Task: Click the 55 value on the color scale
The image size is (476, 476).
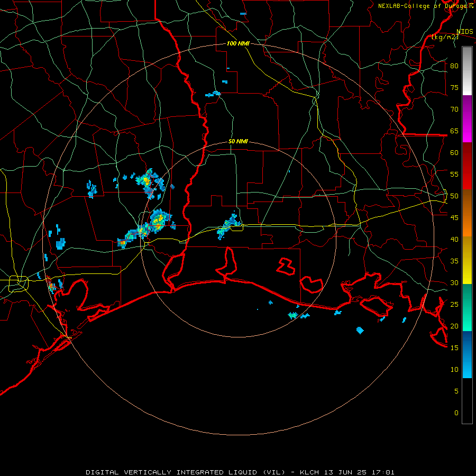Action: pyautogui.click(x=454, y=174)
